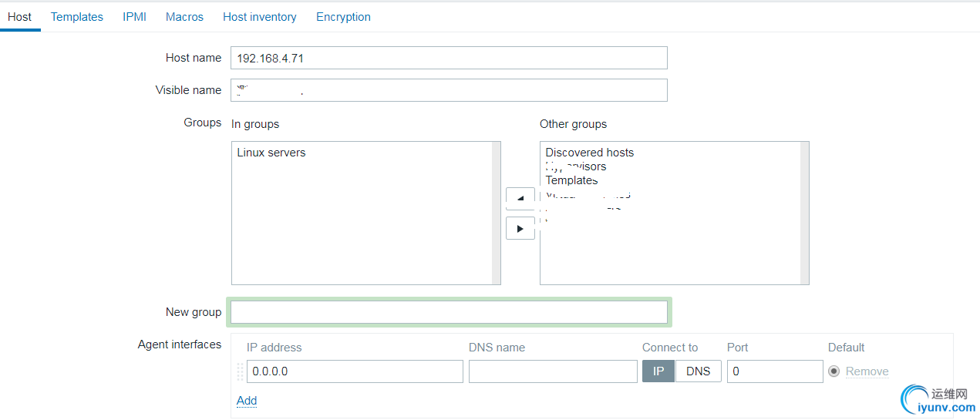
Task: Go to the Host inventory tab
Action: pyautogui.click(x=260, y=17)
